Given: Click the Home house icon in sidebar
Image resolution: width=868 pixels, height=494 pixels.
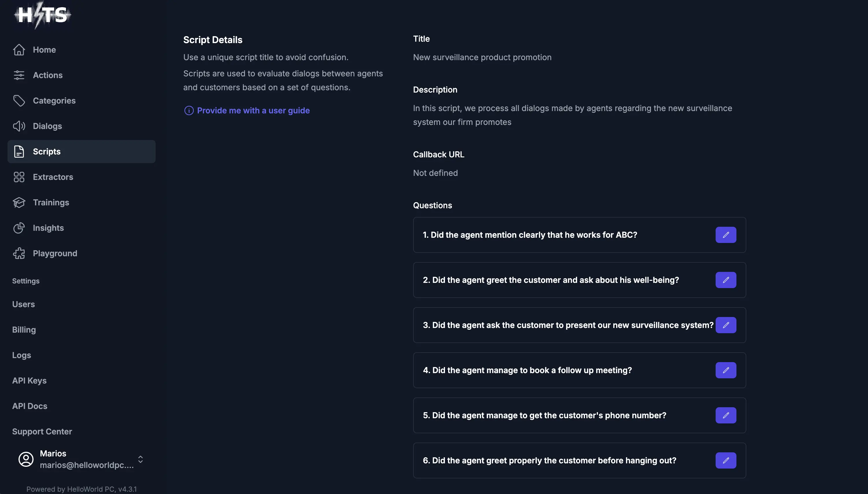Looking at the screenshot, I should point(19,50).
